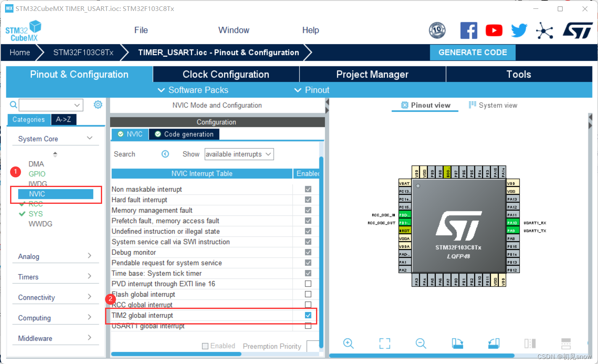Screen dimensions: 598x364
Task: Open the YouTube icon link
Action: tap(494, 30)
